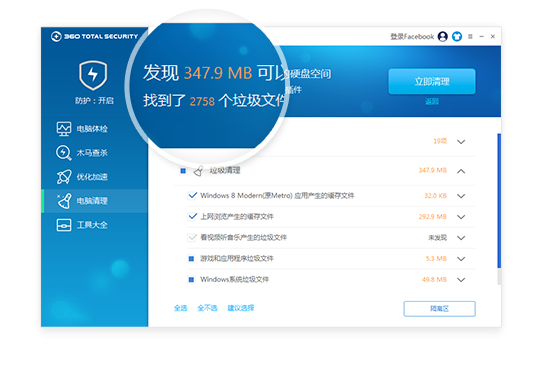This screenshot has width=540, height=365.
Task: Open 工具大全 toolbox icon
Action: click(64, 225)
